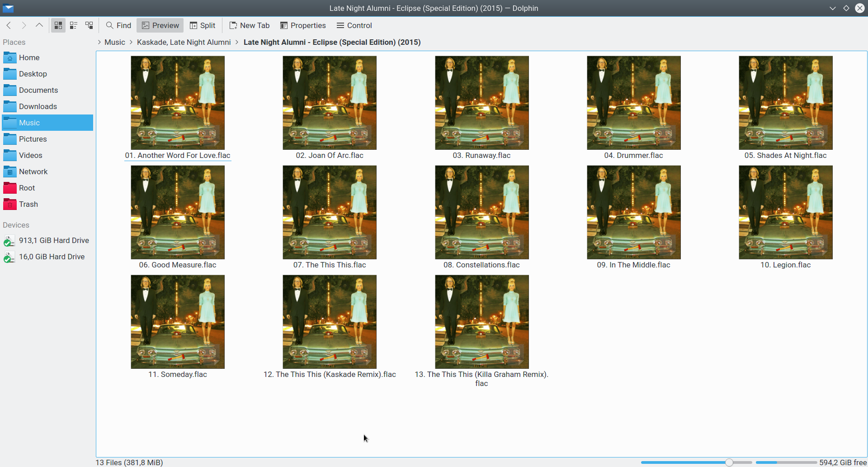Image resolution: width=868 pixels, height=467 pixels.
Task: Open 16,0 GiB Hard Drive
Action: pos(47,257)
